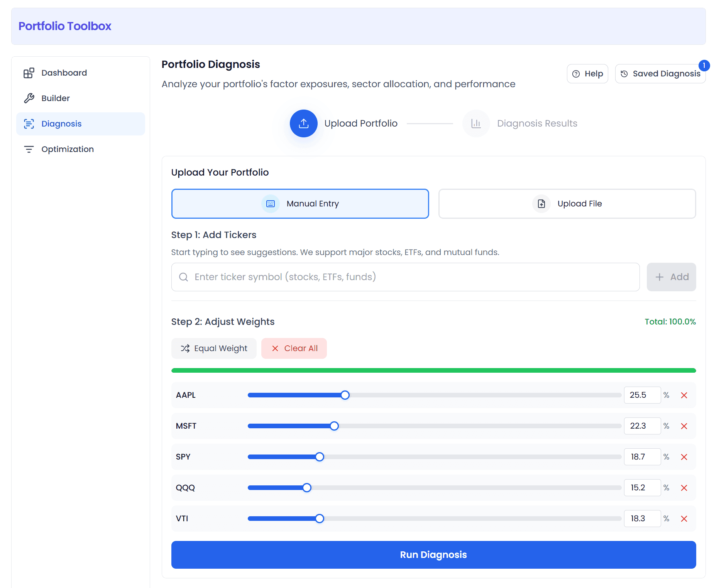Switch to Upload File option

click(567, 204)
